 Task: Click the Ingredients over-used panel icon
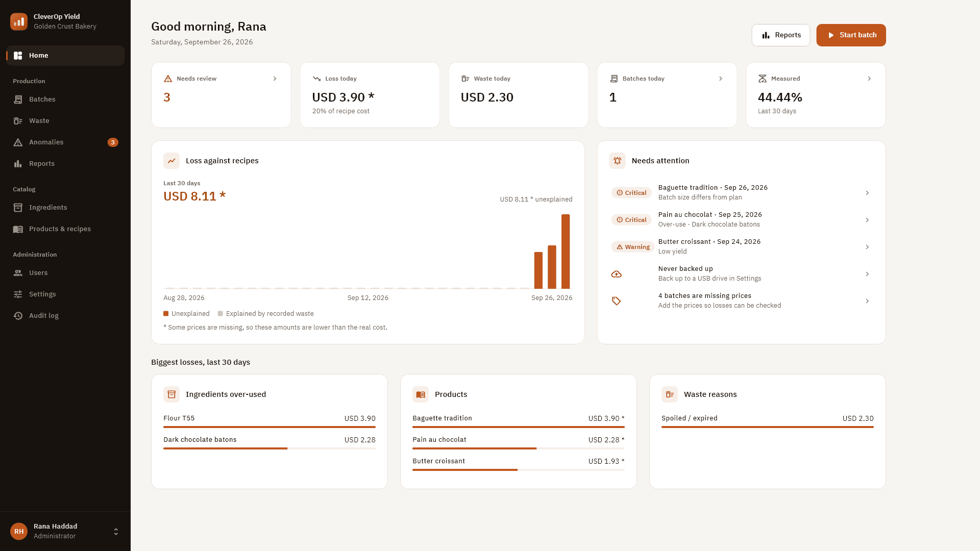(x=171, y=394)
